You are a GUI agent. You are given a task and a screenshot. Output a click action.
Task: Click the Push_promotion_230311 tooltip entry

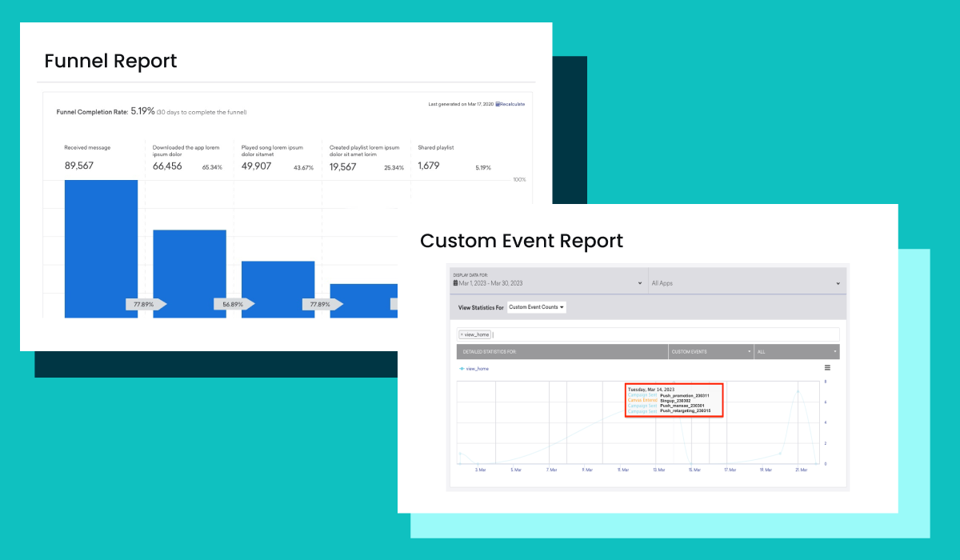point(685,395)
